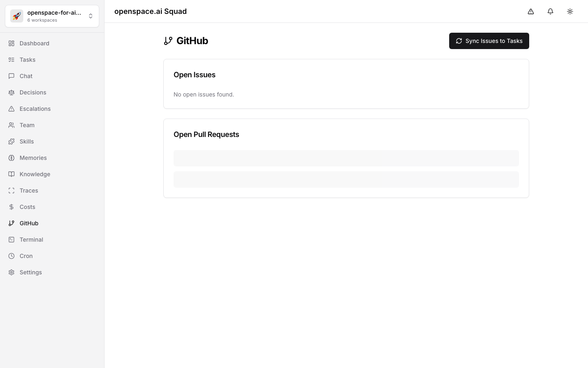This screenshot has width=588, height=368.
Task: Open the Settings page
Action: (31, 272)
